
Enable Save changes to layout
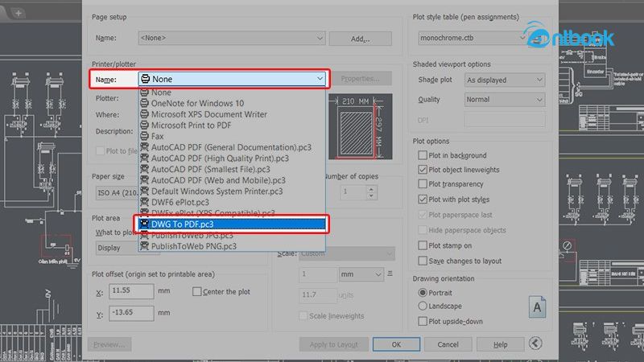click(422, 261)
